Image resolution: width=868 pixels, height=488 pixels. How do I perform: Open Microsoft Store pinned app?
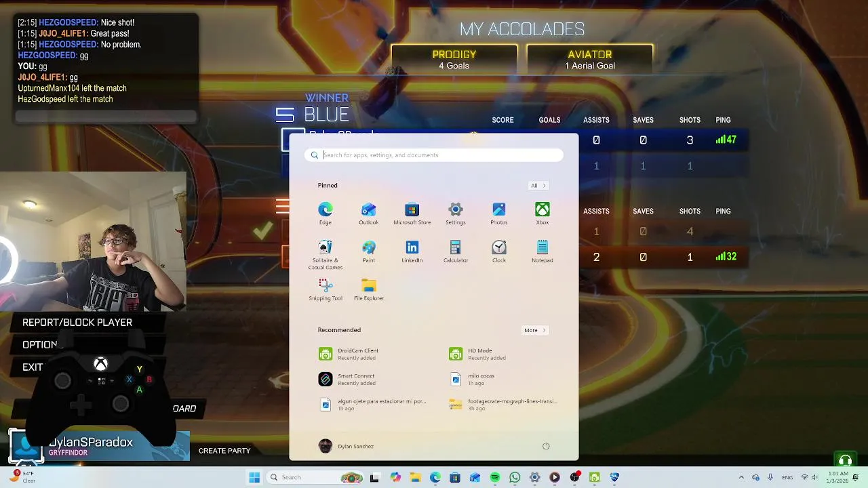coord(412,213)
